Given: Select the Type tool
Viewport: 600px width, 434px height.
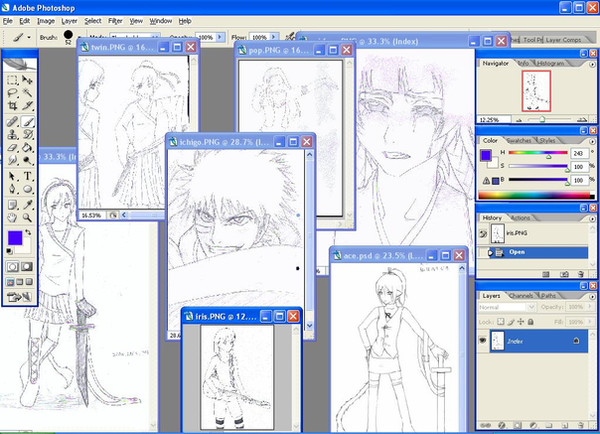Looking at the screenshot, I should coord(27,176).
